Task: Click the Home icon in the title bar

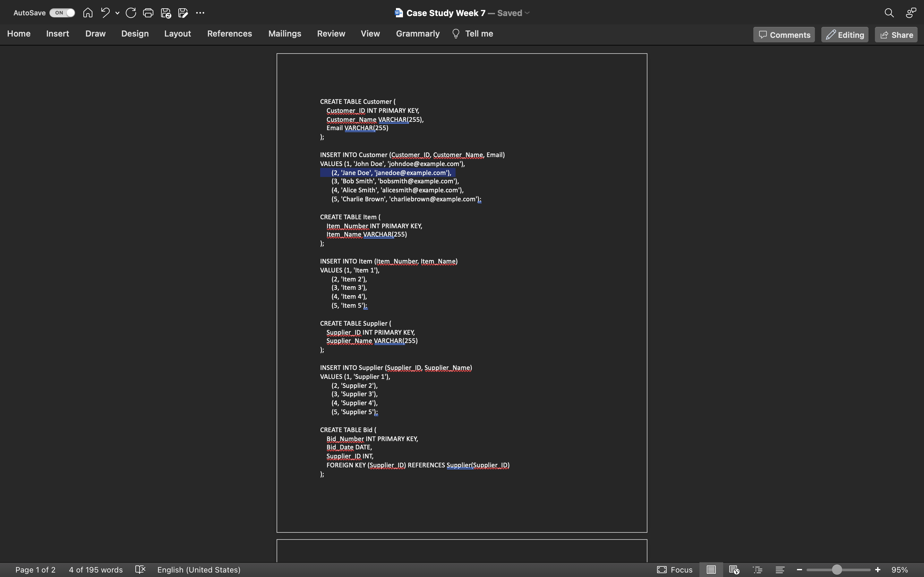Action: click(x=88, y=13)
